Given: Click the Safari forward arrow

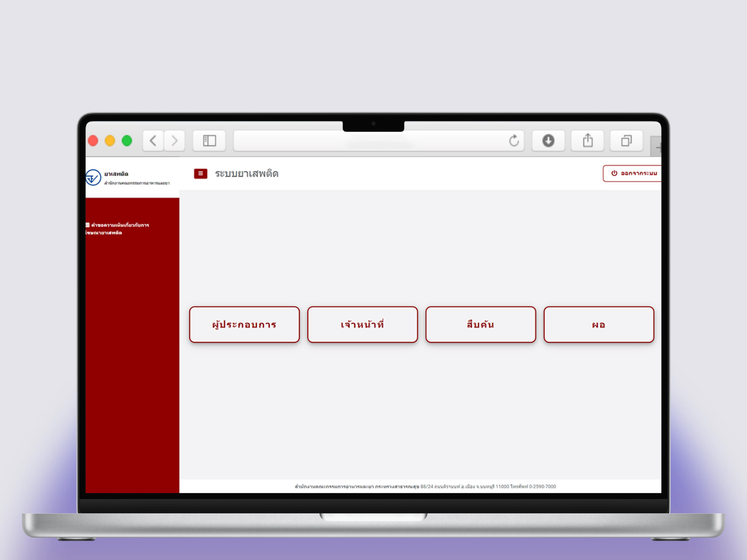Looking at the screenshot, I should 175,141.
